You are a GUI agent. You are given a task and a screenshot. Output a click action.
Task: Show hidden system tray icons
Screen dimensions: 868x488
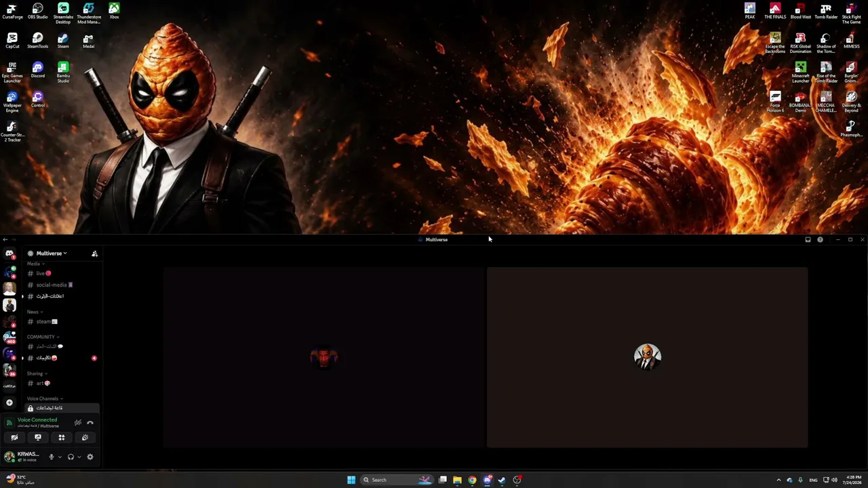coord(778,480)
